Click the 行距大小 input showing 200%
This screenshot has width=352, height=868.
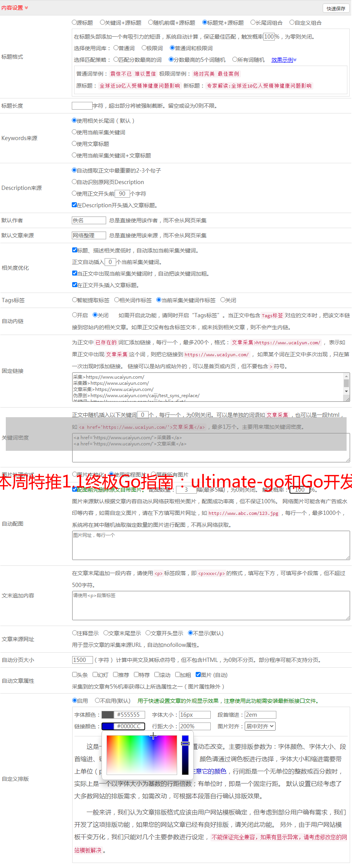pos(195,726)
